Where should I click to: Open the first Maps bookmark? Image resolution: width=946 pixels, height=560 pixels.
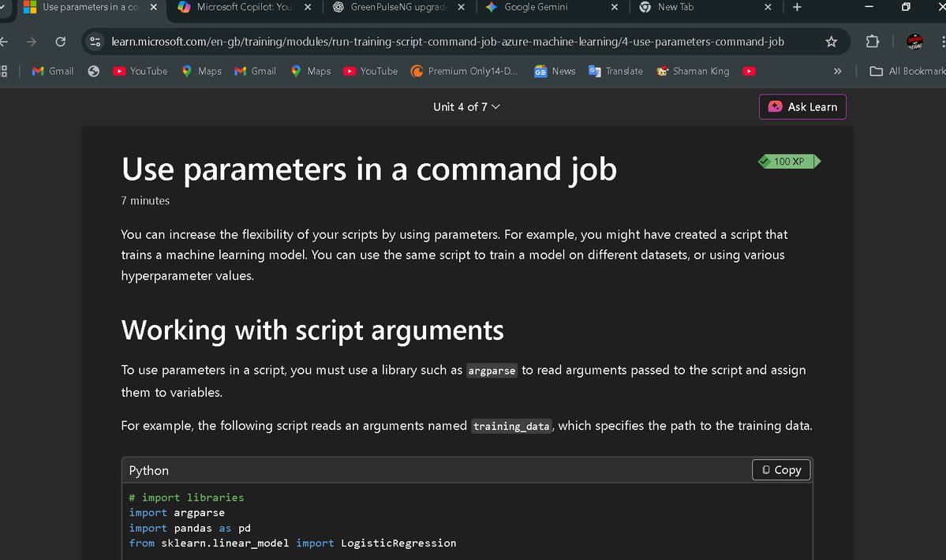201,71
